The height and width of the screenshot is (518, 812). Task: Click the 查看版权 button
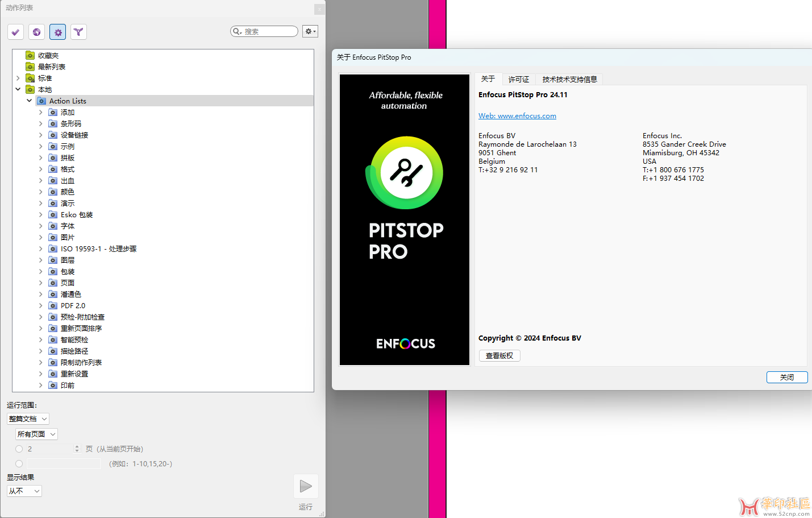click(x=499, y=355)
